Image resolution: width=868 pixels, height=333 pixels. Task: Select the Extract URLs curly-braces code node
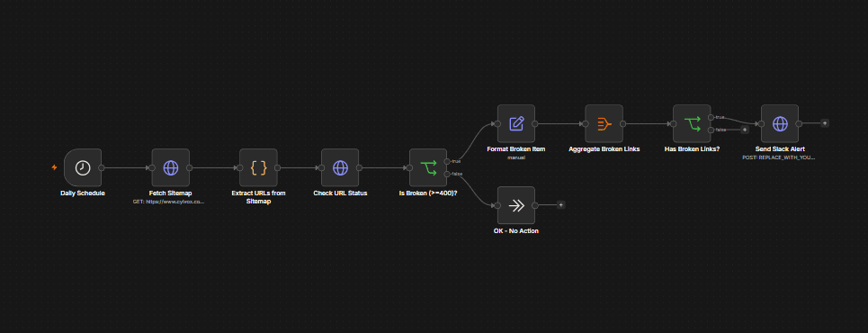pyautogui.click(x=258, y=167)
